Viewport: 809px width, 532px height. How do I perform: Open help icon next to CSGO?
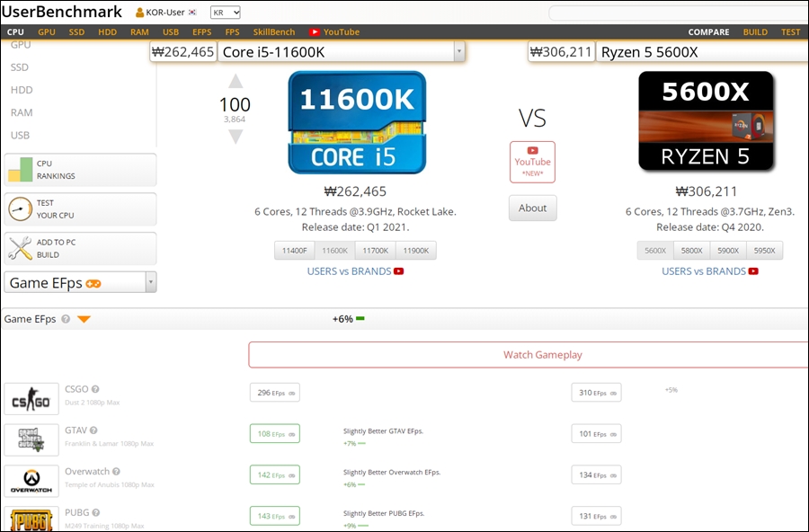coord(95,389)
